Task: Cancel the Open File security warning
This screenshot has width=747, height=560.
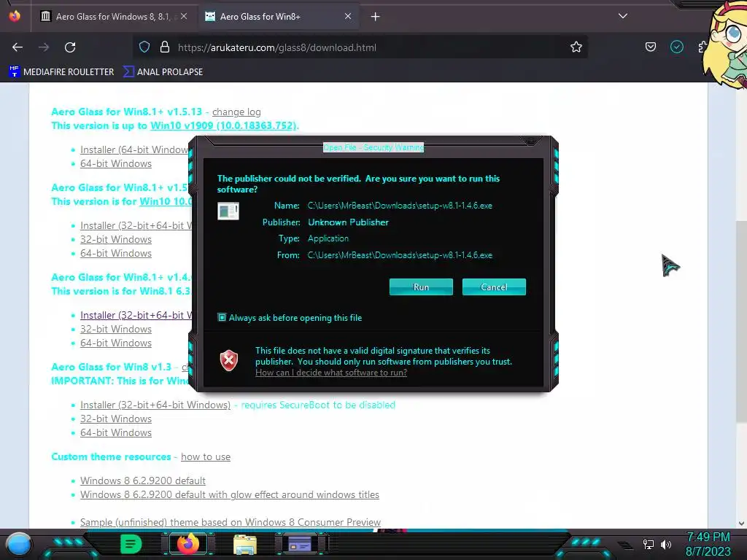Action: (494, 287)
